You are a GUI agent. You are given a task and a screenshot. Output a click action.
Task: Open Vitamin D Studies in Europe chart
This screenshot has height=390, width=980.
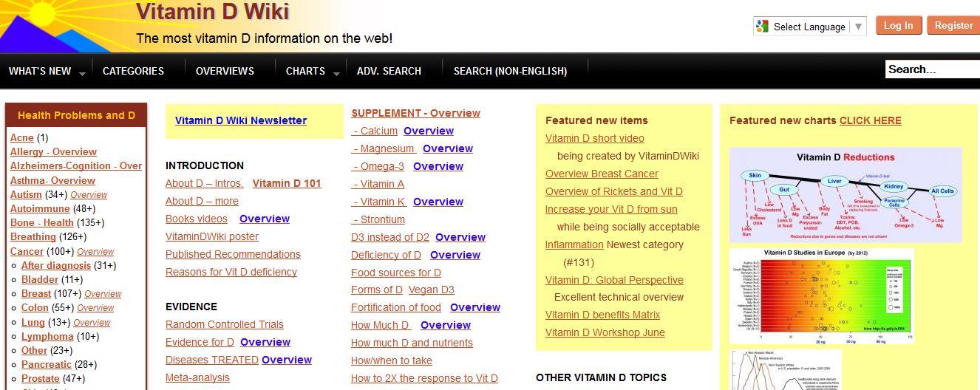[x=821, y=295]
